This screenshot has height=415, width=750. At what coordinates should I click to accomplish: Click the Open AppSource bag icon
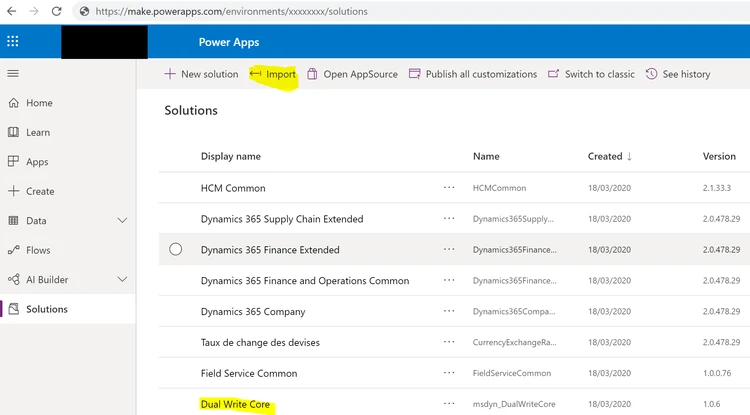coord(313,74)
